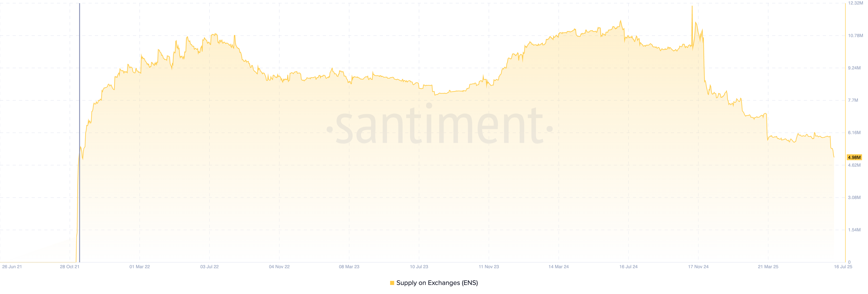Click the tallest spike peak on the supply line
The image size is (868, 294).
(x=692, y=6)
